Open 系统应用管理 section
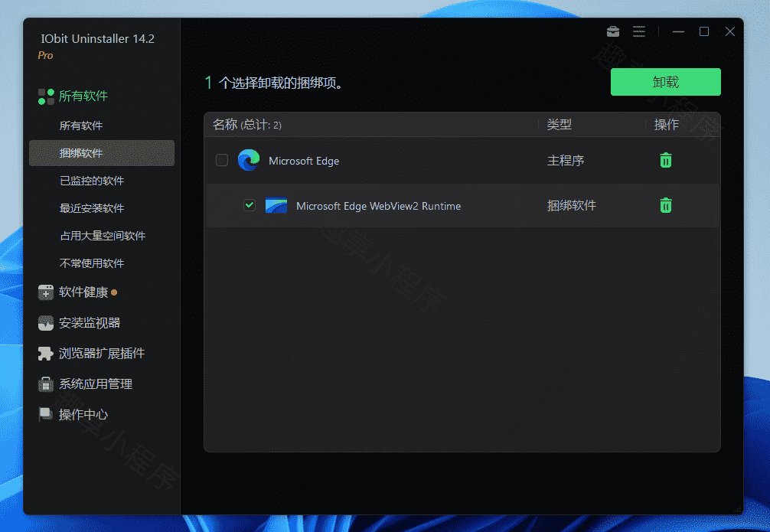The width and height of the screenshot is (770, 532). coord(96,383)
